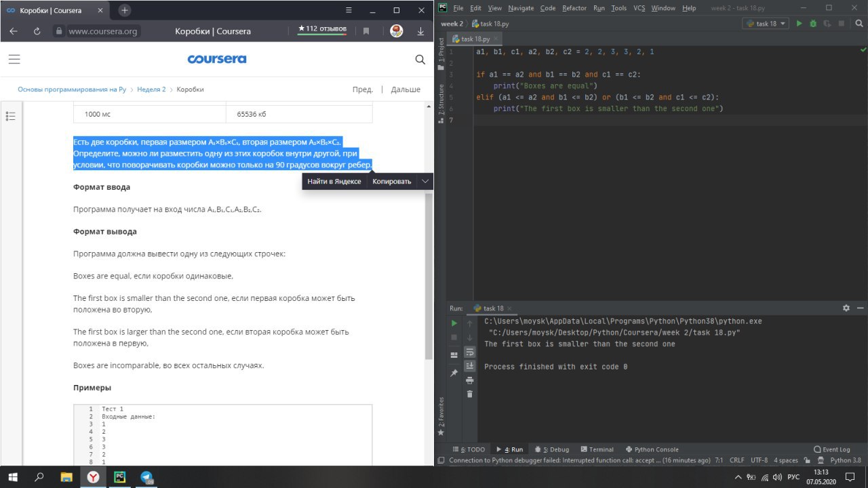Click the 112 отзывов rating button
The image size is (868, 488).
pyautogui.click(x=322, y=30)
